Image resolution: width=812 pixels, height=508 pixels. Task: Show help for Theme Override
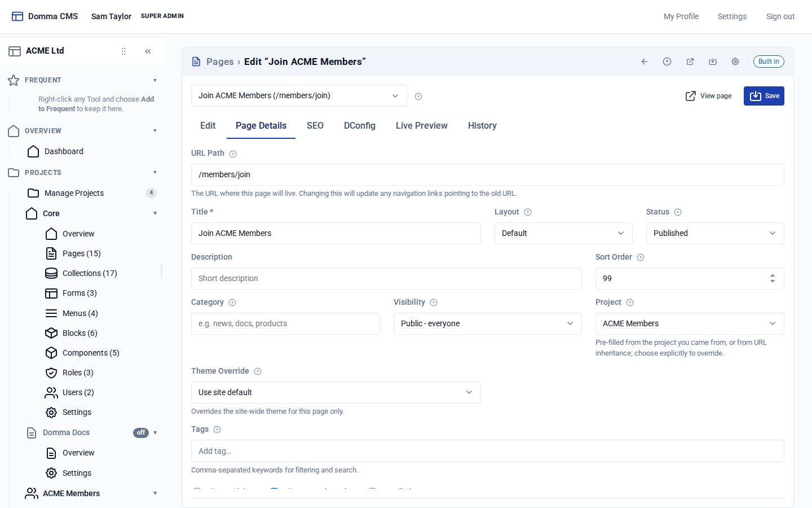(x=258, y=371)
